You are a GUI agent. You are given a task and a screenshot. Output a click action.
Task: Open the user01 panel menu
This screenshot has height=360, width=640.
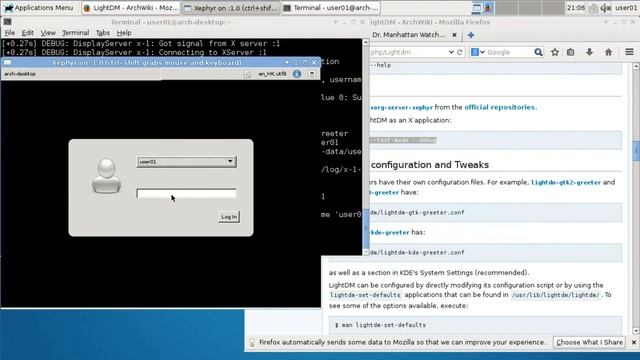(626, 7)
